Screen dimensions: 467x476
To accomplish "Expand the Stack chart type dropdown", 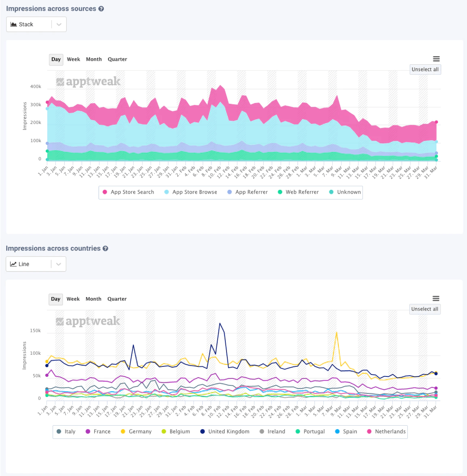I will coord(59,24).
